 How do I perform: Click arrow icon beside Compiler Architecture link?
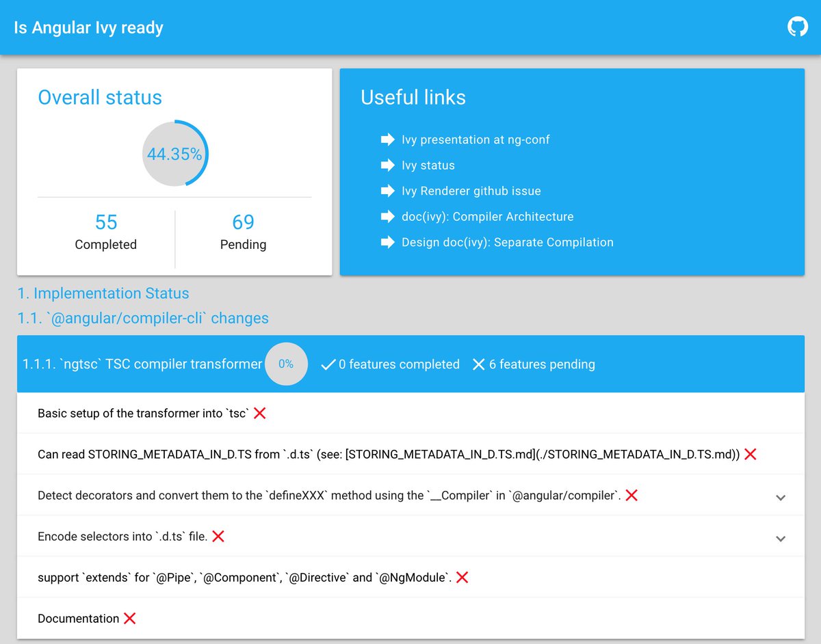click(388, 217)
